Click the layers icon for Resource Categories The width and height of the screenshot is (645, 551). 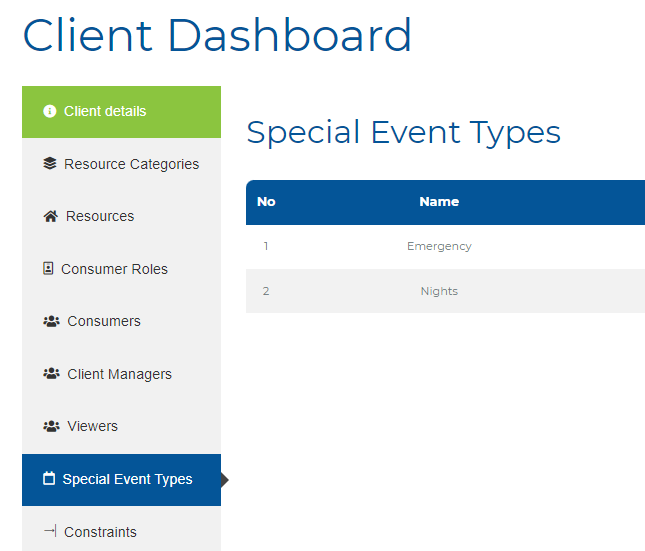coord(50,163)
